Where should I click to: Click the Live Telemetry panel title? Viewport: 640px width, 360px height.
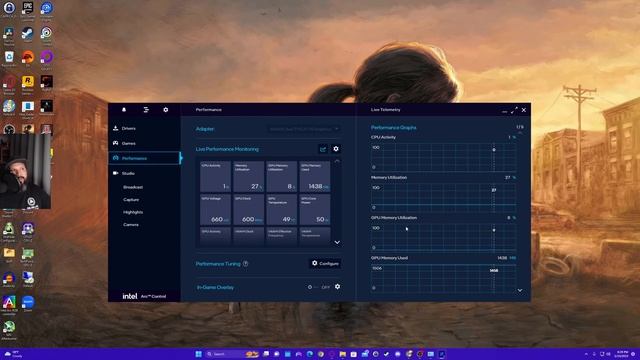pos(385,110)
